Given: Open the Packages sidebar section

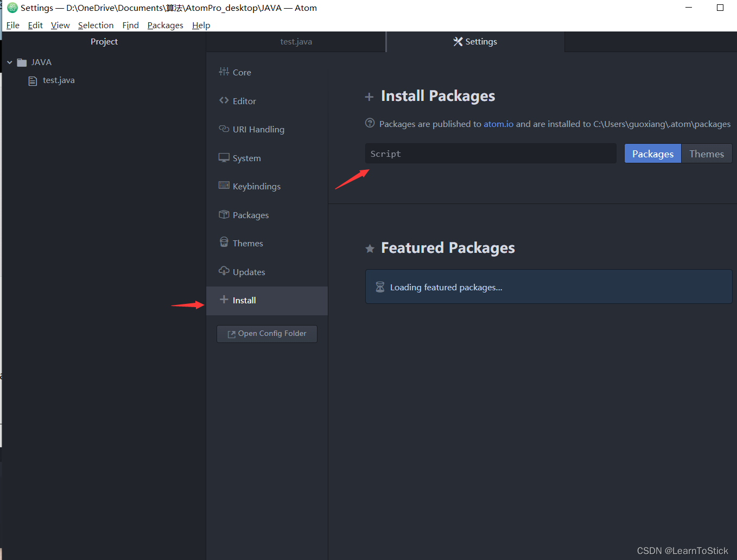Looking at the screenshot, I should 267,215.
